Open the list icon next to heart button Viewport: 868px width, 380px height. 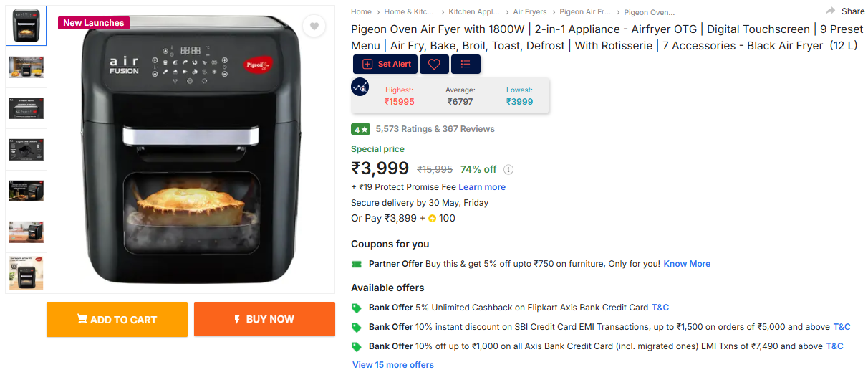(466, 64)
